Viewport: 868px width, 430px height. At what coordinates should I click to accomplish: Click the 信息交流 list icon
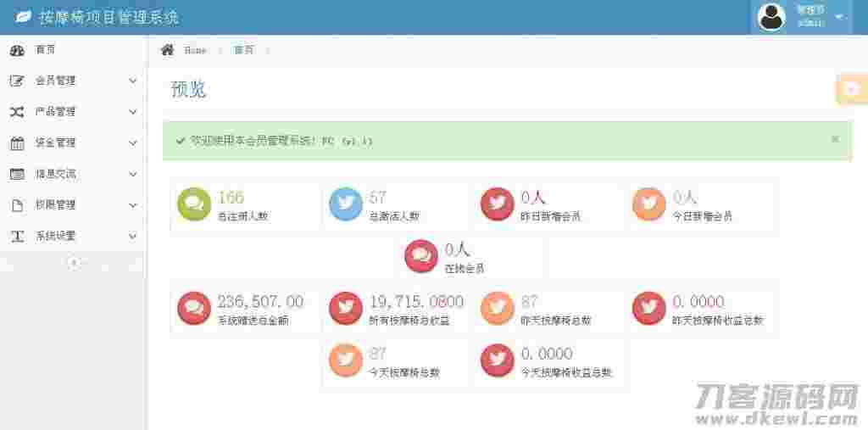tap(17, 174)
